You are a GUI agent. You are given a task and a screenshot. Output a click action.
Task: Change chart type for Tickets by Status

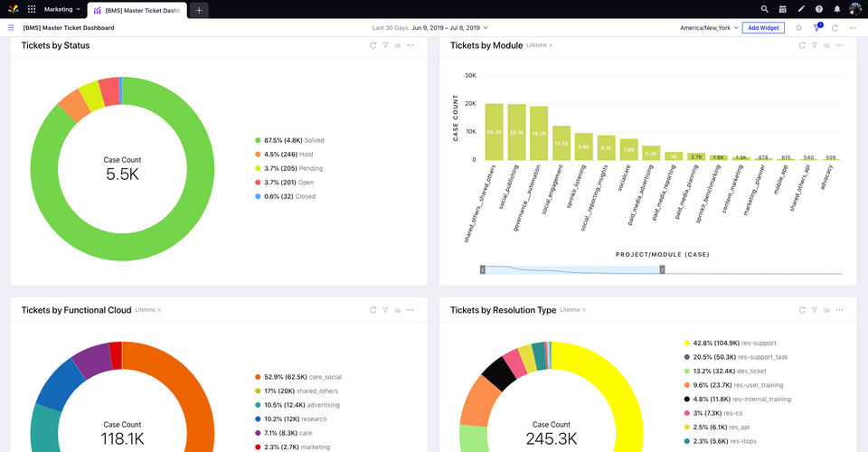point(398,45)
